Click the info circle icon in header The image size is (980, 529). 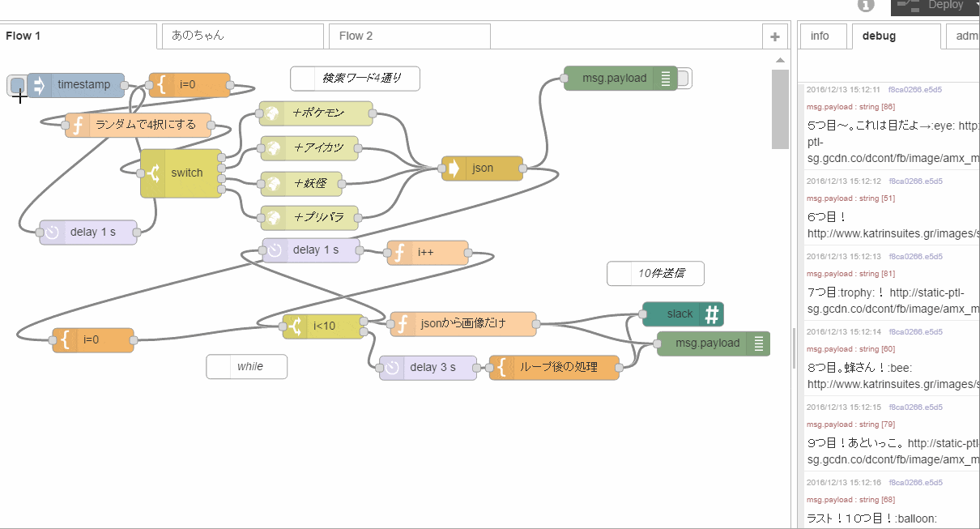[x=866, y=6]
